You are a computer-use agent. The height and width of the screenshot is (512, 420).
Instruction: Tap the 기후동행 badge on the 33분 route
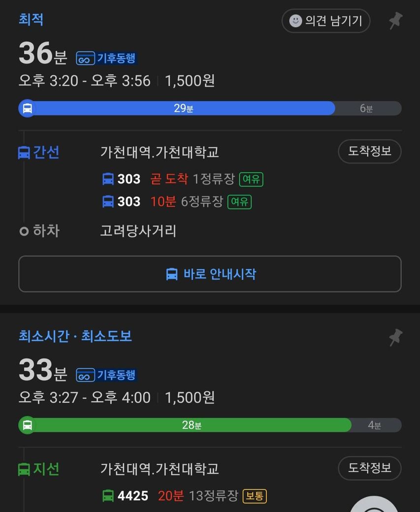click(x=106, y=375)
